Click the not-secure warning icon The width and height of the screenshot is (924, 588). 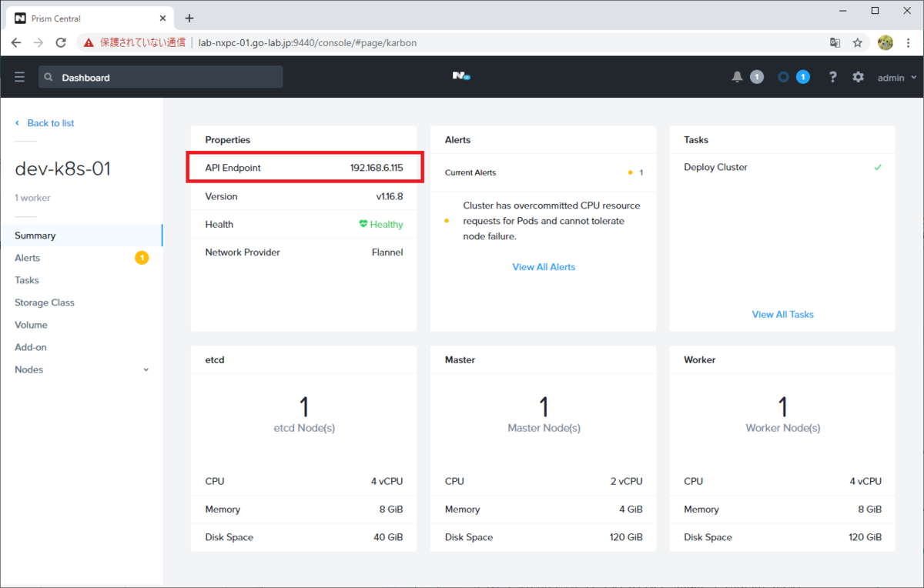[x=89, y=43]
